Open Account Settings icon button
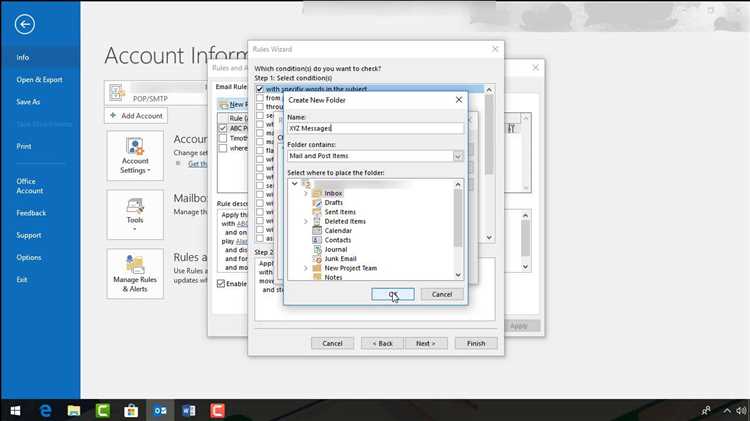Image resolution: width=750 pixels, height=421 pixels. (135, 155)
